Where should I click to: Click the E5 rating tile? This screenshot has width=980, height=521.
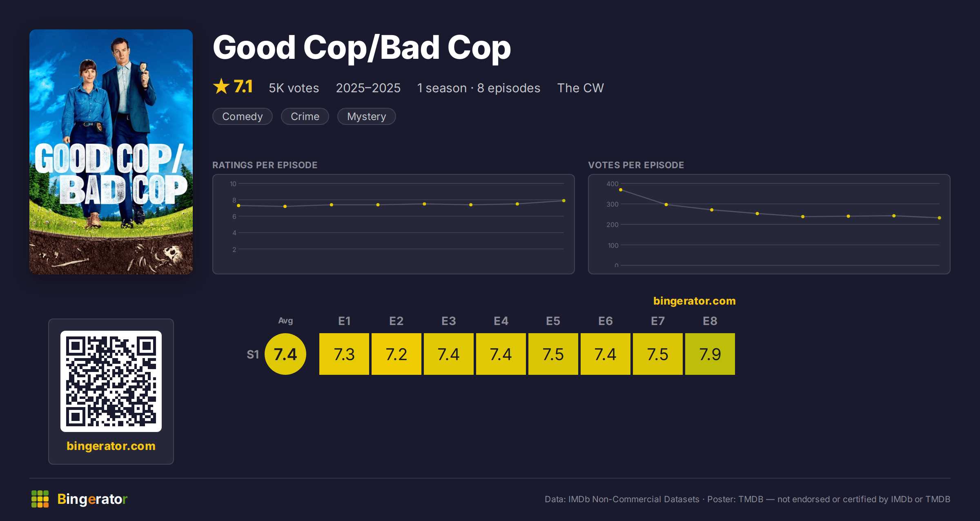(553, 354)
